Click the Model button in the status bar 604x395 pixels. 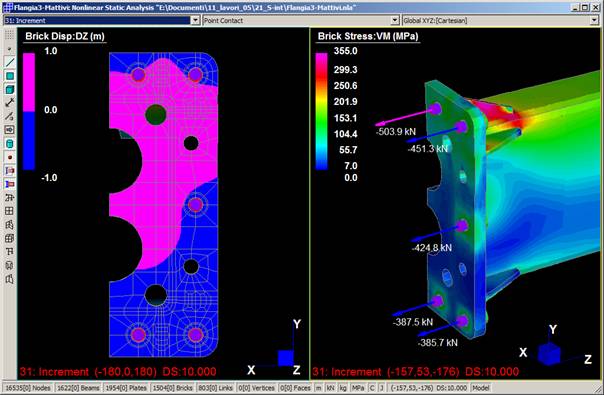coord(480,388)
